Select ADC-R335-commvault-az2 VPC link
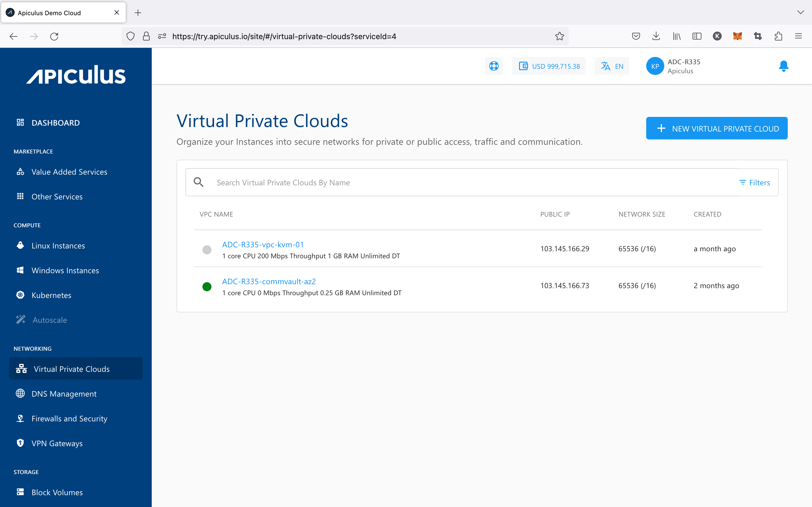This screenshot has width=812, height=507. pyautogui.click(x=269, y=281)
